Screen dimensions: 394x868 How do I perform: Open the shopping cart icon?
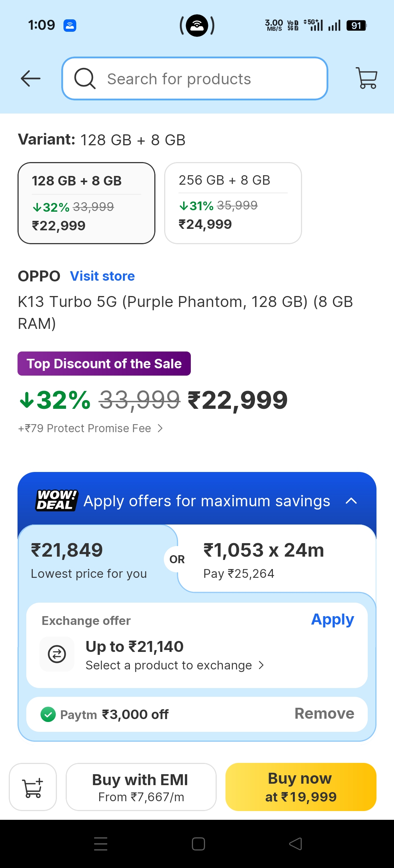tap(366, 78)
